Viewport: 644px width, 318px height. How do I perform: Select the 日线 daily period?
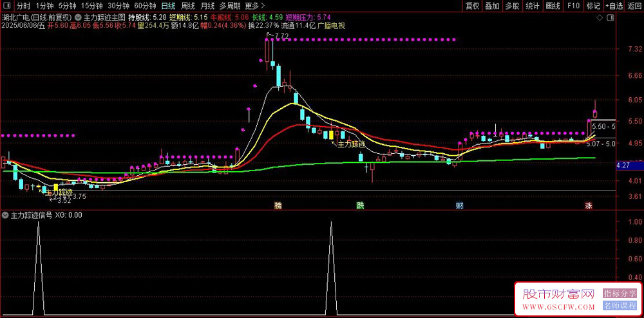pyautogui.click(x=167, y=6)
